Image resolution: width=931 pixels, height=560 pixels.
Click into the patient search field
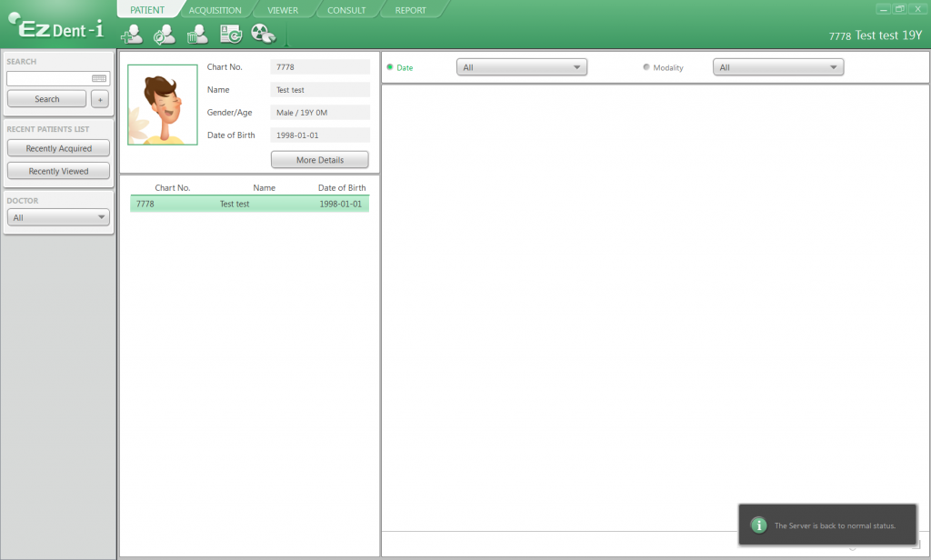tap(49, 79)
